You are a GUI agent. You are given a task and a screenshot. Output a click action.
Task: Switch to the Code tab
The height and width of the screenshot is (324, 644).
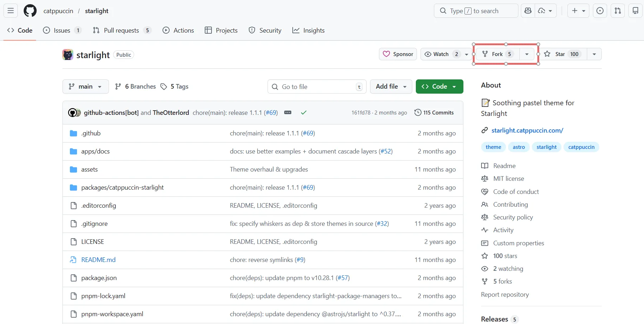(x=20, y=30)
